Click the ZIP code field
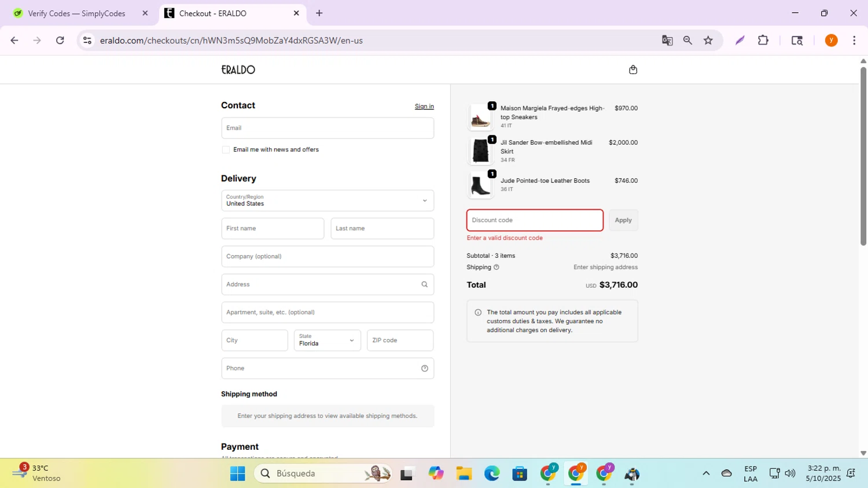868x488 pixels. tap(400, 340)
